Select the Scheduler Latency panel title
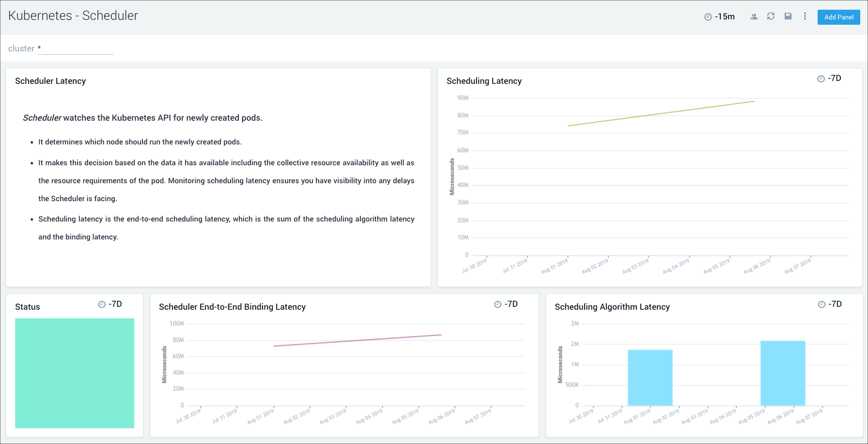868x444 pixels. (x=50, y=81)
